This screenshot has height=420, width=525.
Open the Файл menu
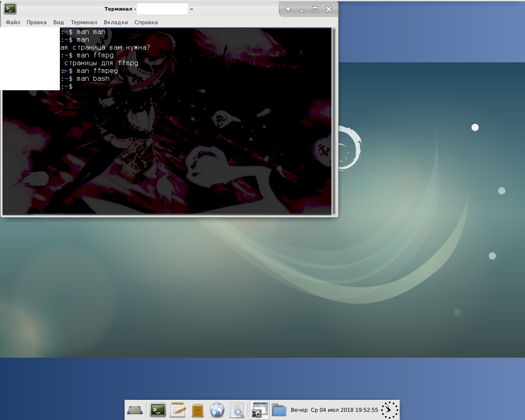click(13, 22)
